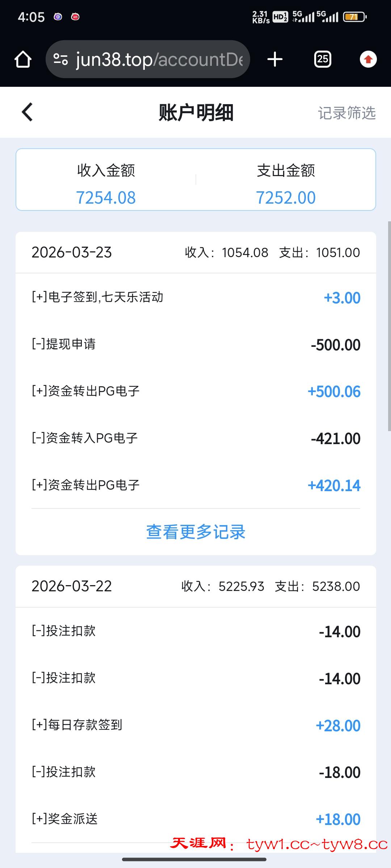Open the 记录筛选 record filter
The image size is (391, 868).
pyautogui.click(x=346, y=113)
